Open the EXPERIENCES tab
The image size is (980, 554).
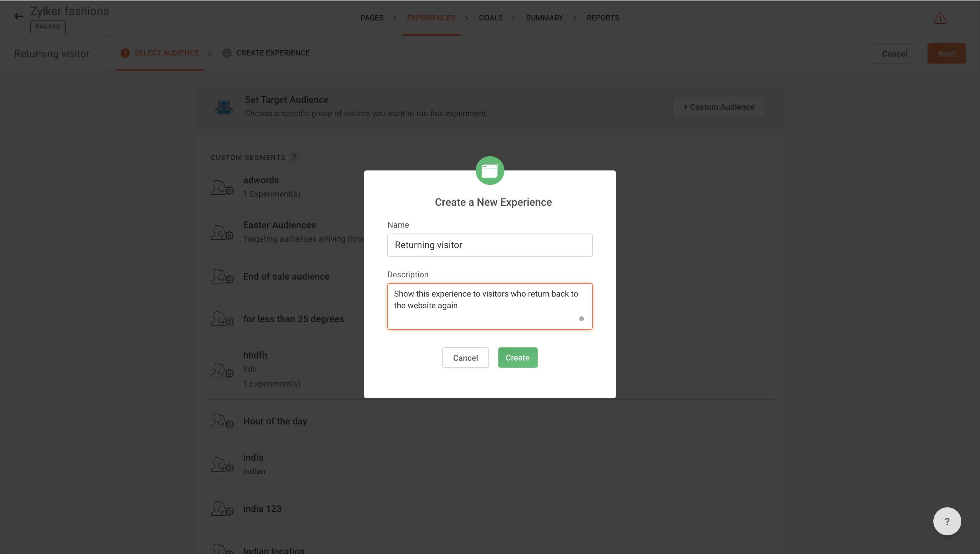[431, 18]
